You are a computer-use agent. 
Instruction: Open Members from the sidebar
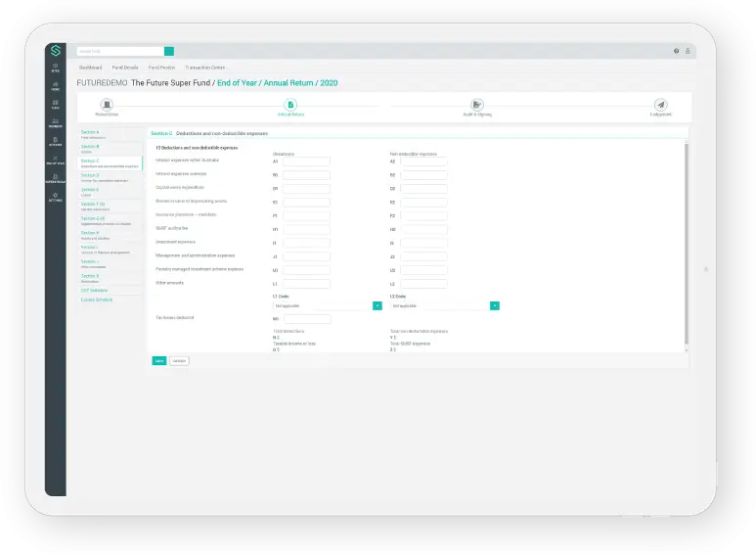pos(55,122)
